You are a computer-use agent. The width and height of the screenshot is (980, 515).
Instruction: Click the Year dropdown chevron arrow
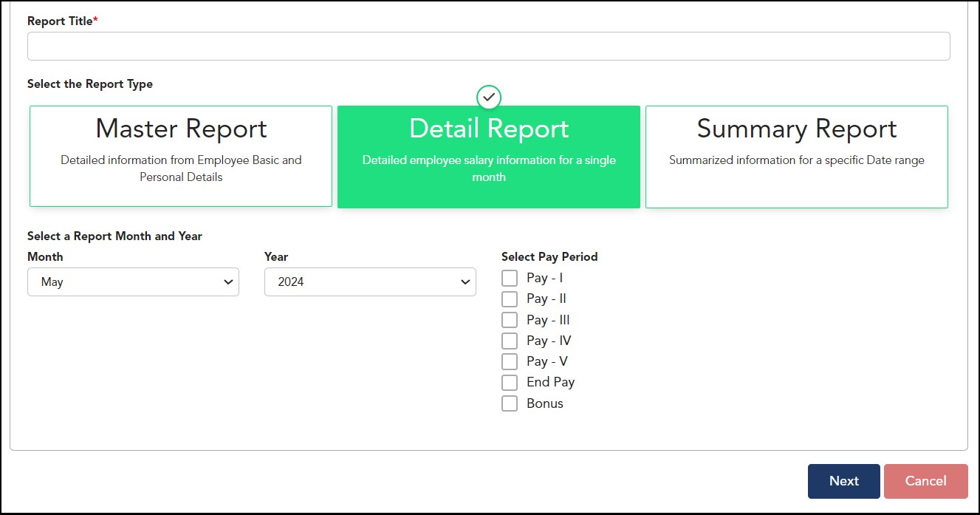(x=465, y=282)
